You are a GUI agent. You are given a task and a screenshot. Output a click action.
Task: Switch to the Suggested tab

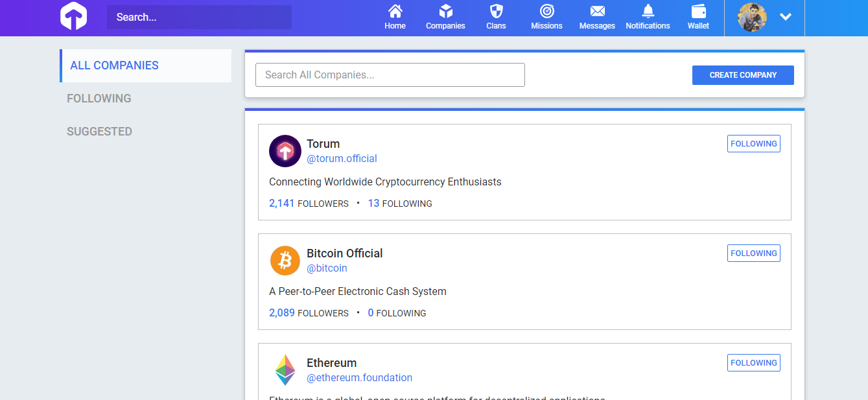point(99,132)
